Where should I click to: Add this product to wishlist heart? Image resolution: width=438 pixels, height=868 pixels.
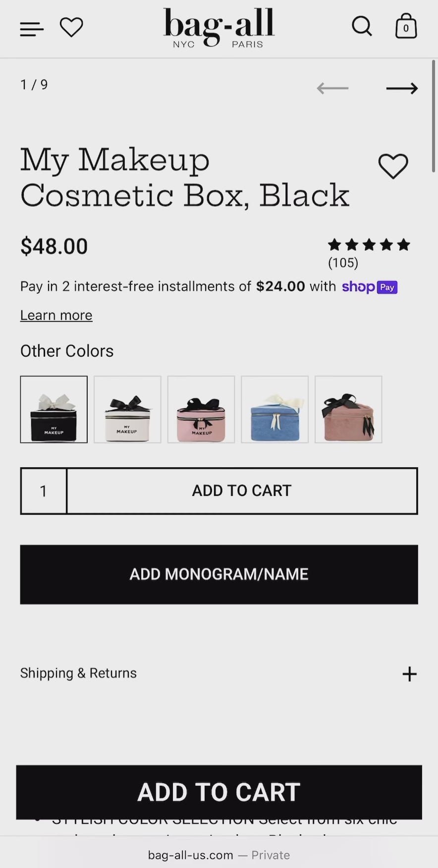pos(393,166)
